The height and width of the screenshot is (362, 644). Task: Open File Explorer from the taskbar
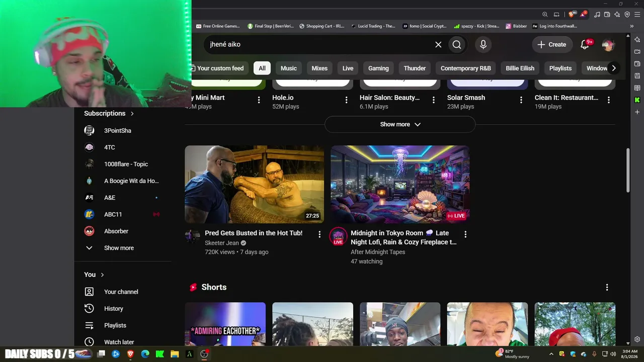[175, 354]
